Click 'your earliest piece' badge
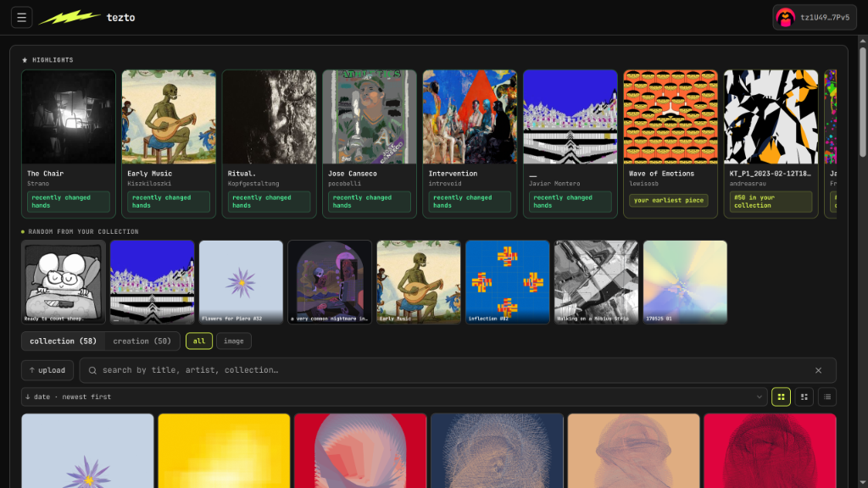868x488 pixels. click(669, 200)
